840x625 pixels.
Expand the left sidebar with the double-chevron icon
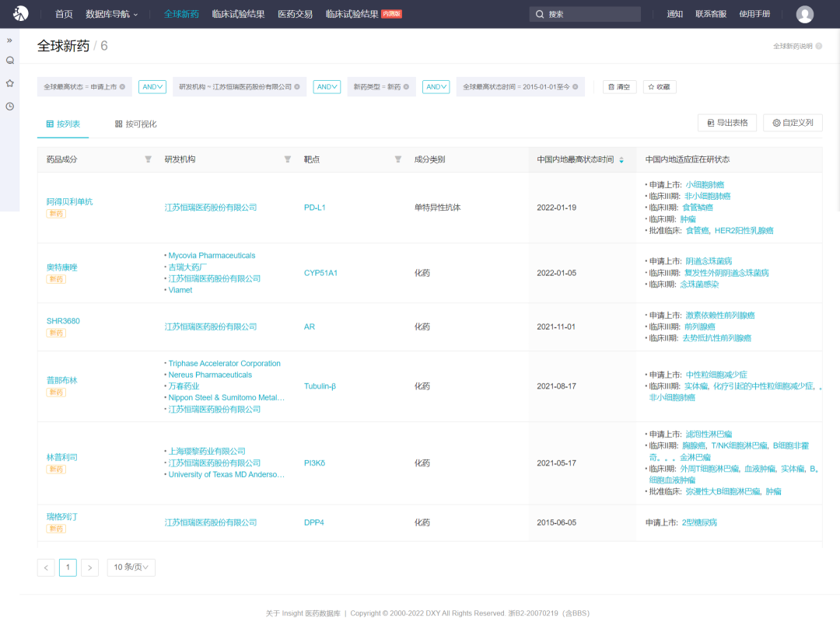pyautogui.click(x=9, y=40)
